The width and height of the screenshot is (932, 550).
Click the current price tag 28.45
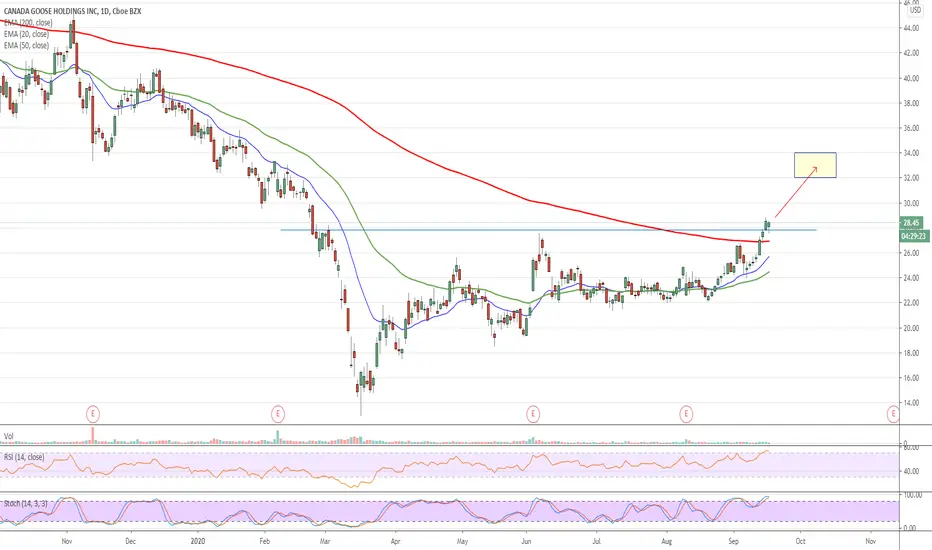(912, 223)
